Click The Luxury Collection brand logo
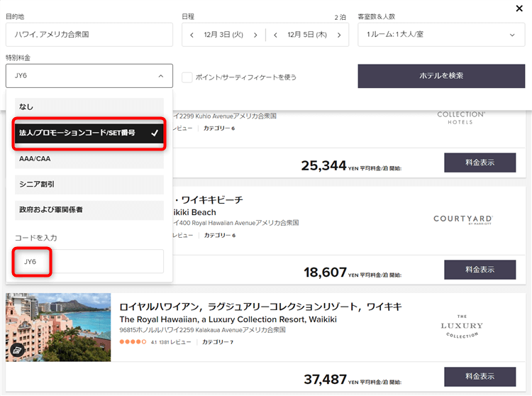The image size is (532, 396). (x=461, y=326)
